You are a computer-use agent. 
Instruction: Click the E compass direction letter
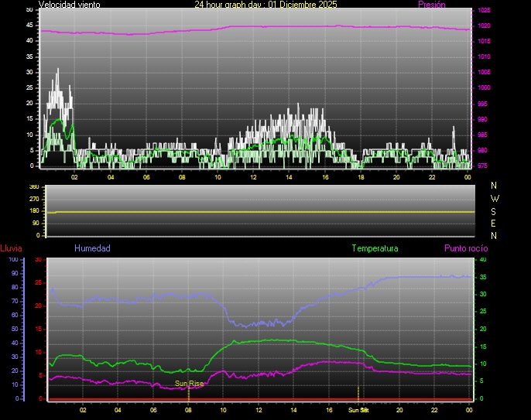click(x=495, y=223)
